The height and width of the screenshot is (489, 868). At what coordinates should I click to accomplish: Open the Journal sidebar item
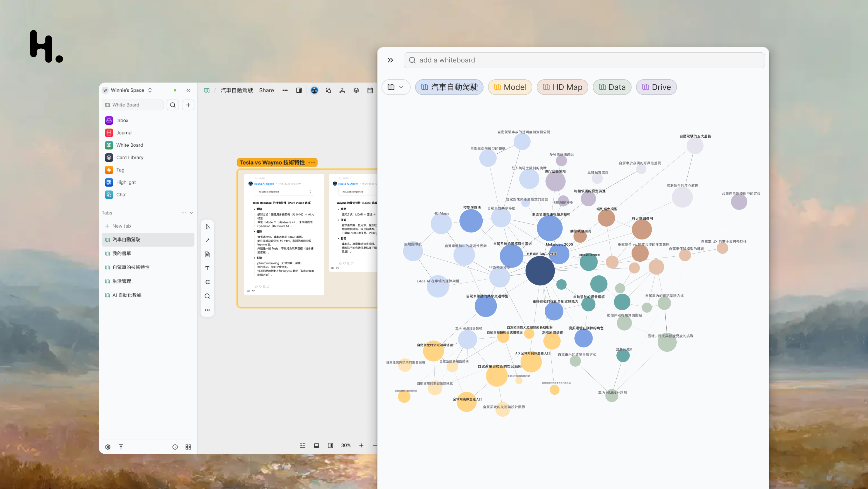tap(124, 133)
